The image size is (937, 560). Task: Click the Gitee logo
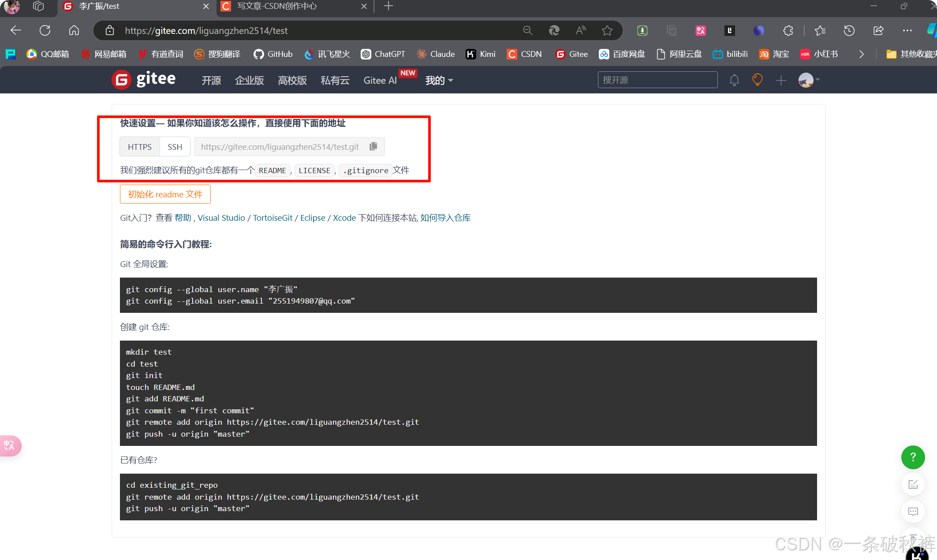click(x=144, y=80)
